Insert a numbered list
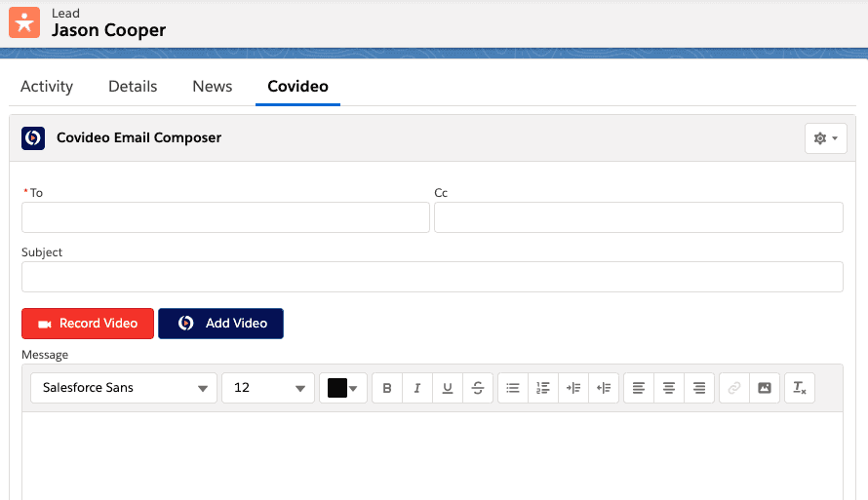This screenshot has height=500, width=868. 543,388
